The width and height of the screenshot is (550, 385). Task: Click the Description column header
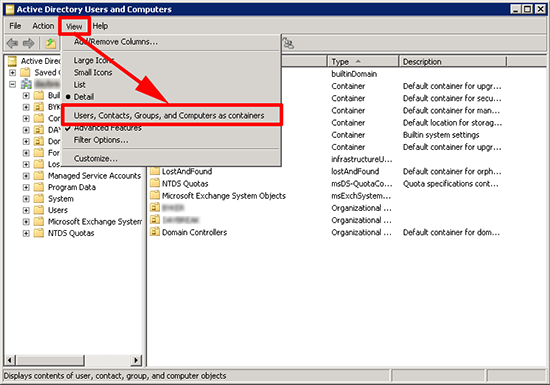click(x=453, y=62)
